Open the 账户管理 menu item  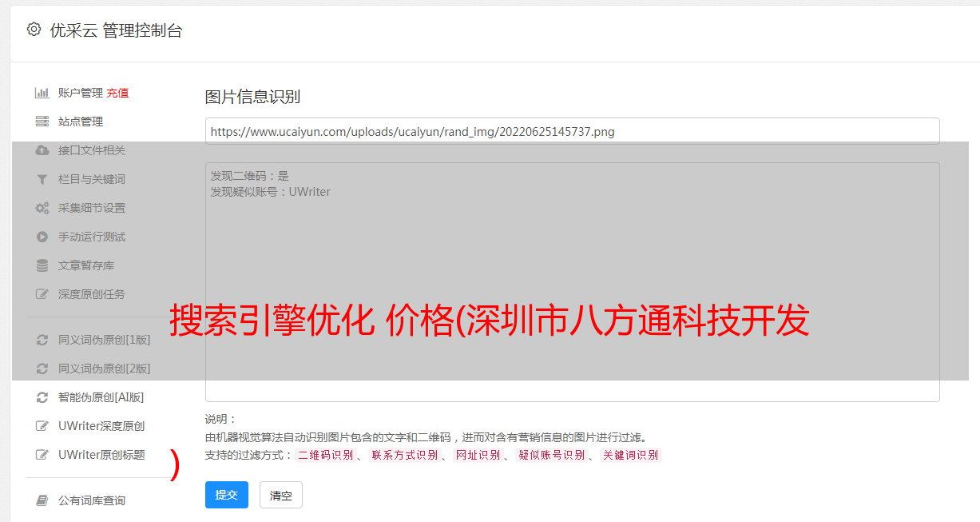[81, 93]
